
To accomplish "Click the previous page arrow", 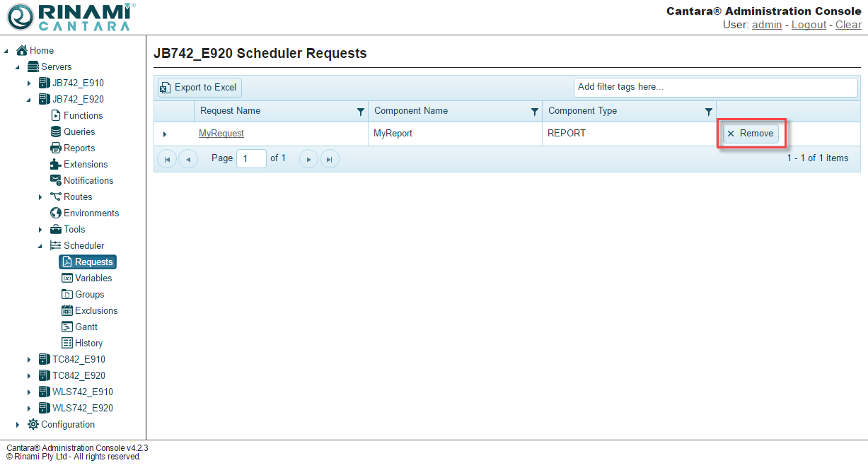I will 188,159.
